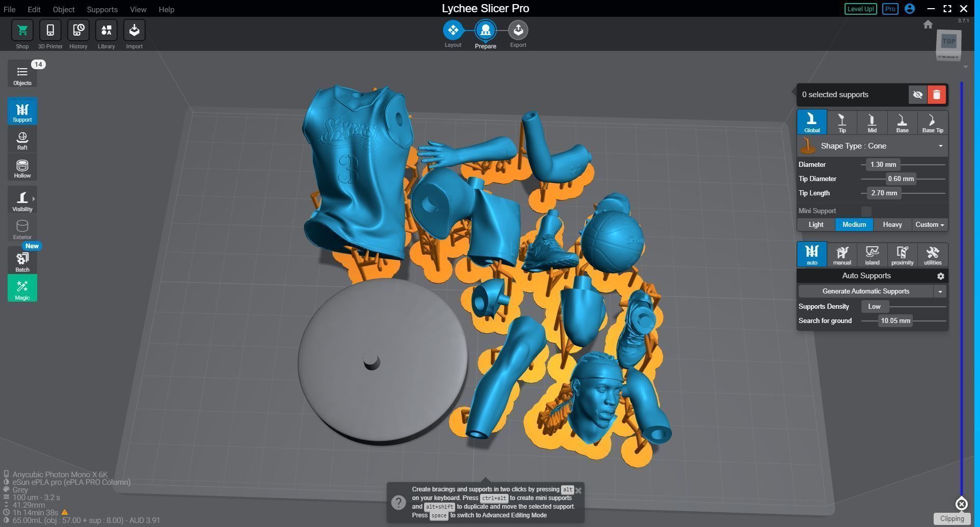Open the Custom preset dropdown

(x=930, y=225)
